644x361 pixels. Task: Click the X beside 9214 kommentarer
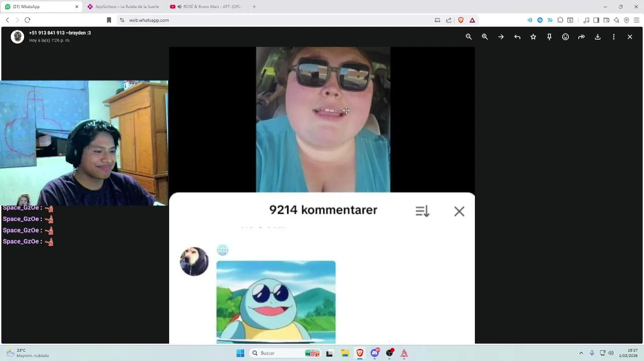(459, 211)
